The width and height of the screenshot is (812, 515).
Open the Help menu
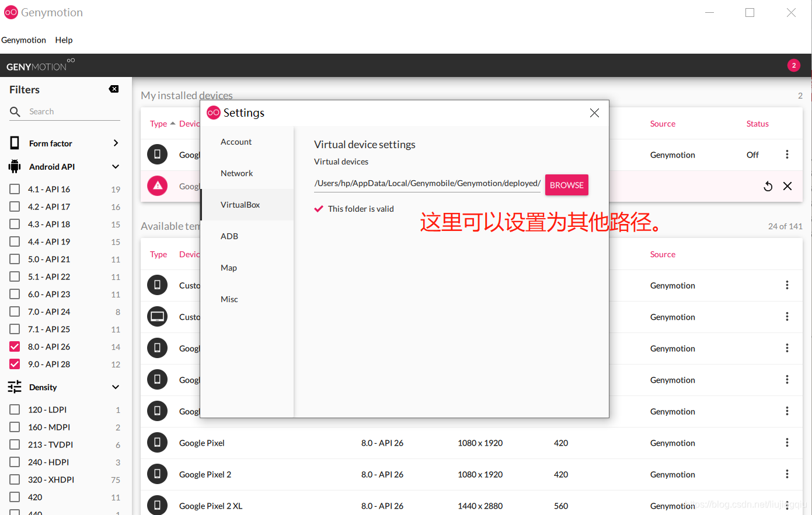(x=64, y=40)
